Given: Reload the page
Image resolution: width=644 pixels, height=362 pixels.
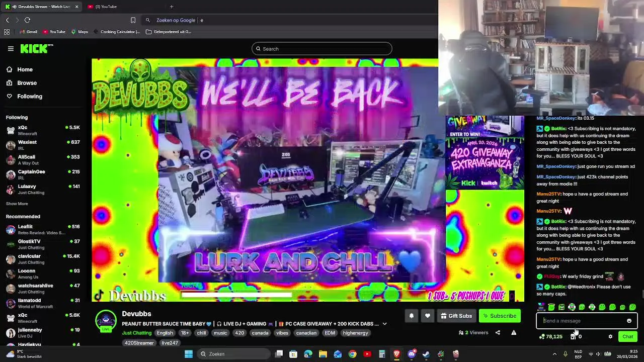Looking at the screenshot, I should click(27, 20).
